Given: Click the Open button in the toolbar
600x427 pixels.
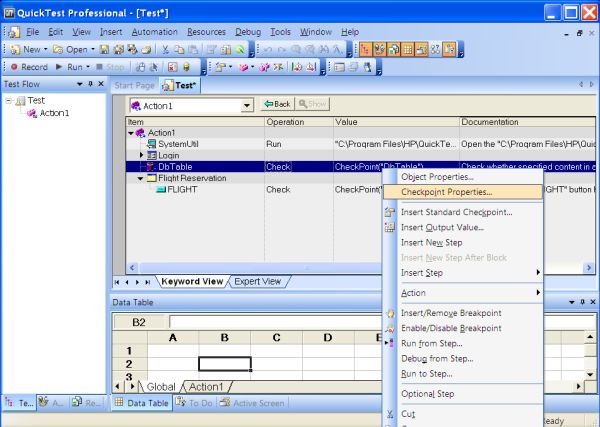Looking at the screenshot, I should click(71, 49).
